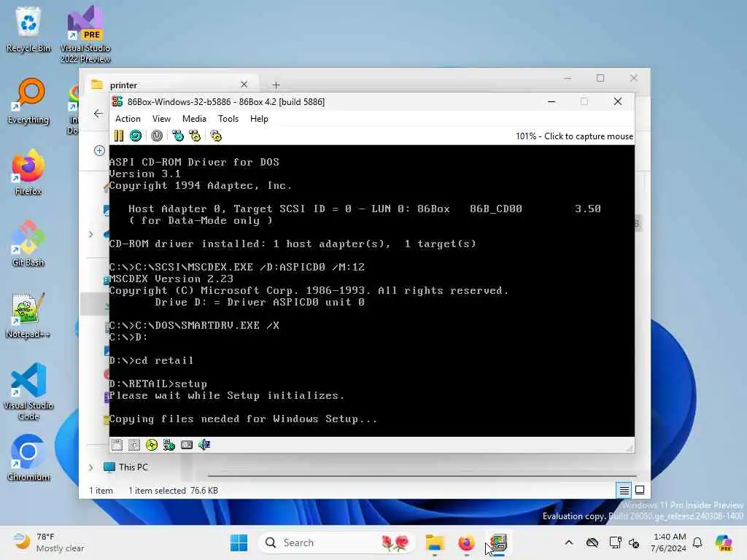The height and width of the screenshot is (560, 747).
Task: Add a new File Explorer tab
Action: click(276, 85)
